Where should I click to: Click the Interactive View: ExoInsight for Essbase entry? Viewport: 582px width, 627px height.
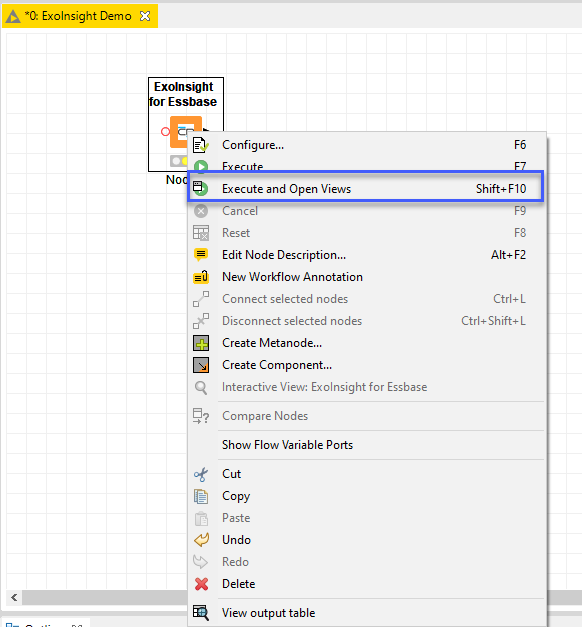click(x=366, y=387)
